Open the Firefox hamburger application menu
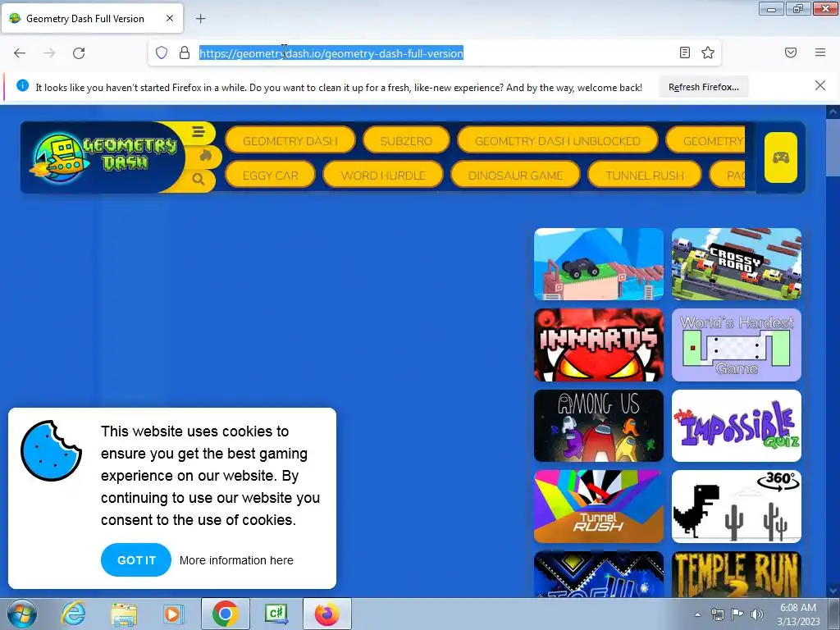Viewport: 840px width, 630px height. [820, 52]
